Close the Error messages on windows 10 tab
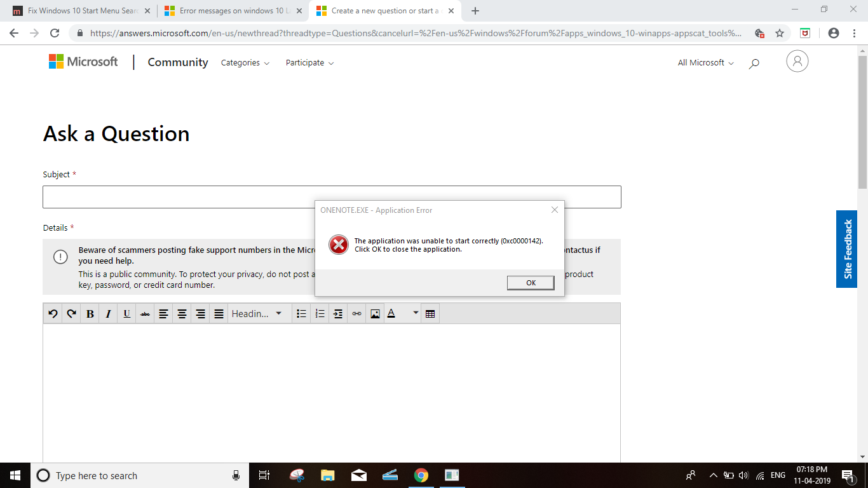 [299, 11]
